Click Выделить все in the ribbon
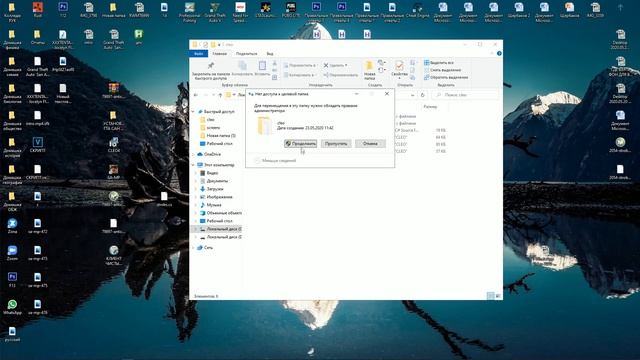 pos(439,63)
